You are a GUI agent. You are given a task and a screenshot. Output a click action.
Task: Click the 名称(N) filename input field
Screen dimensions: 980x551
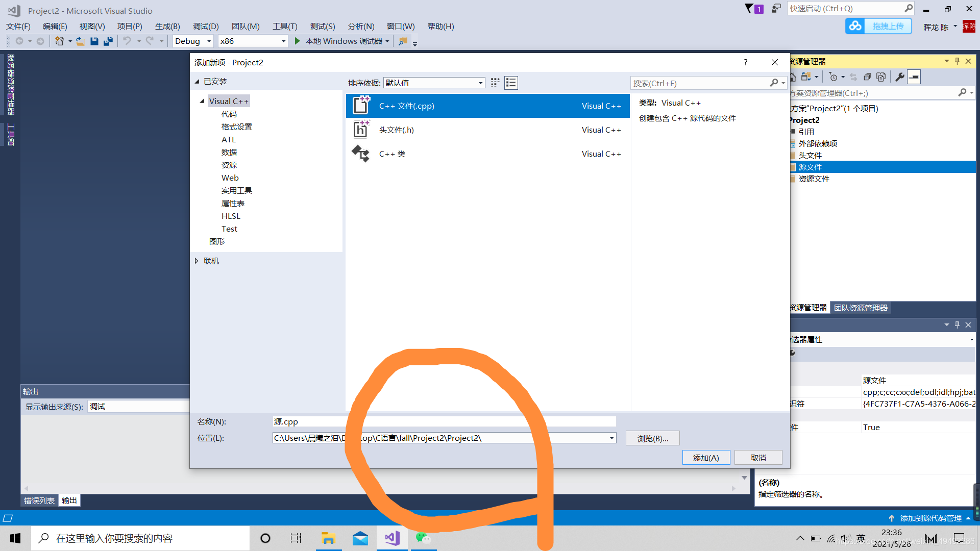[444, 421]
